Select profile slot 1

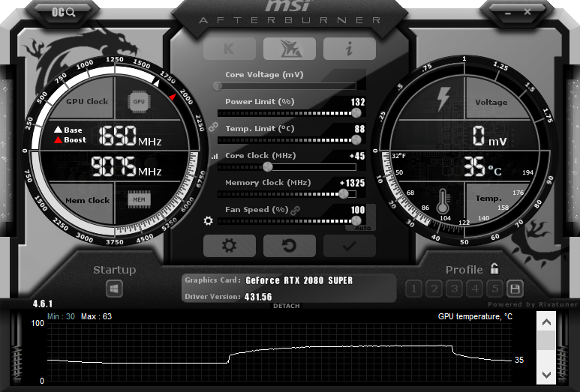tap(414, 289)
